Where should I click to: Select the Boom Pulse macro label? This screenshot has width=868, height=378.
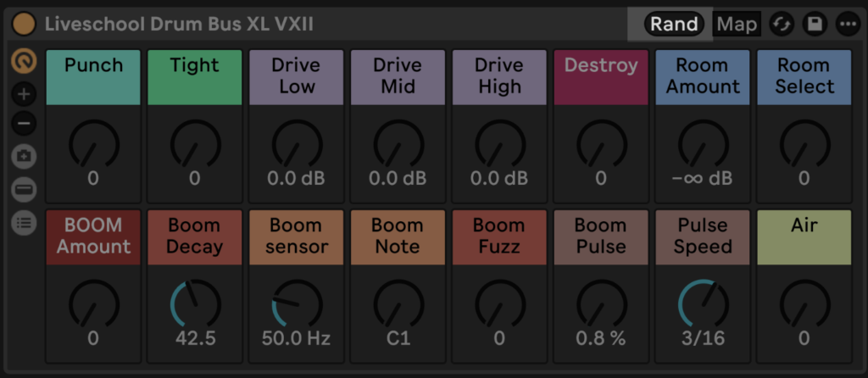(601, 236)
